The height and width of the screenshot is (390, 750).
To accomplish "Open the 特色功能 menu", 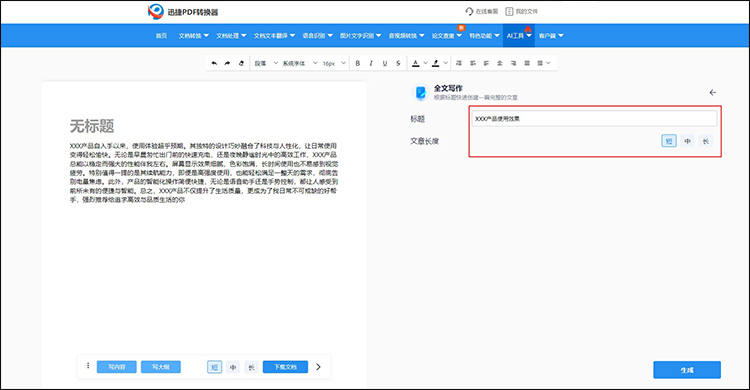I will [484, 35].
